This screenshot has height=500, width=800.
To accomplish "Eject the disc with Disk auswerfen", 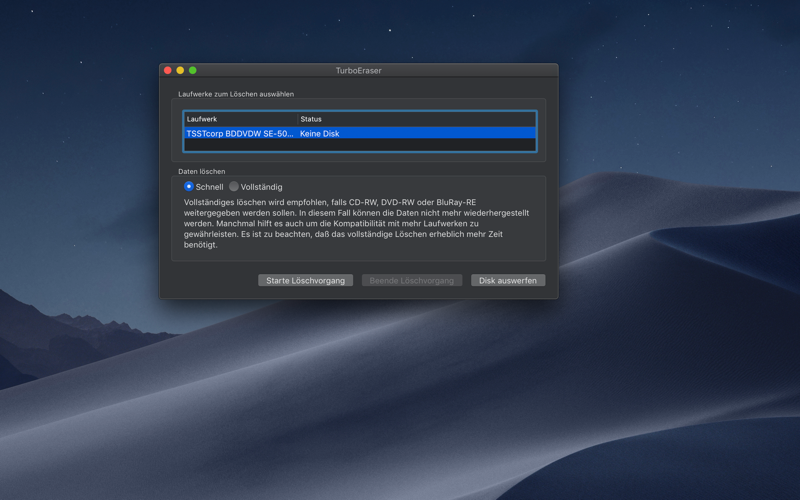I will coord(508,281).
